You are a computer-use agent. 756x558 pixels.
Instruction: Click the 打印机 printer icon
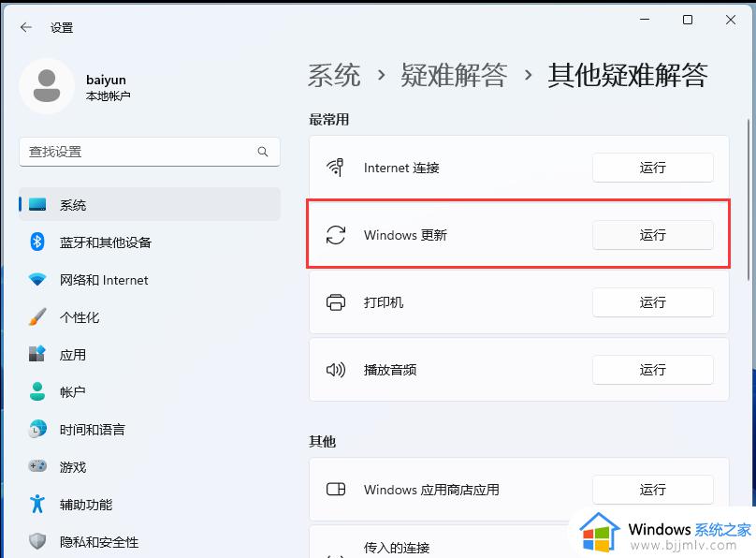click(336, 302)
